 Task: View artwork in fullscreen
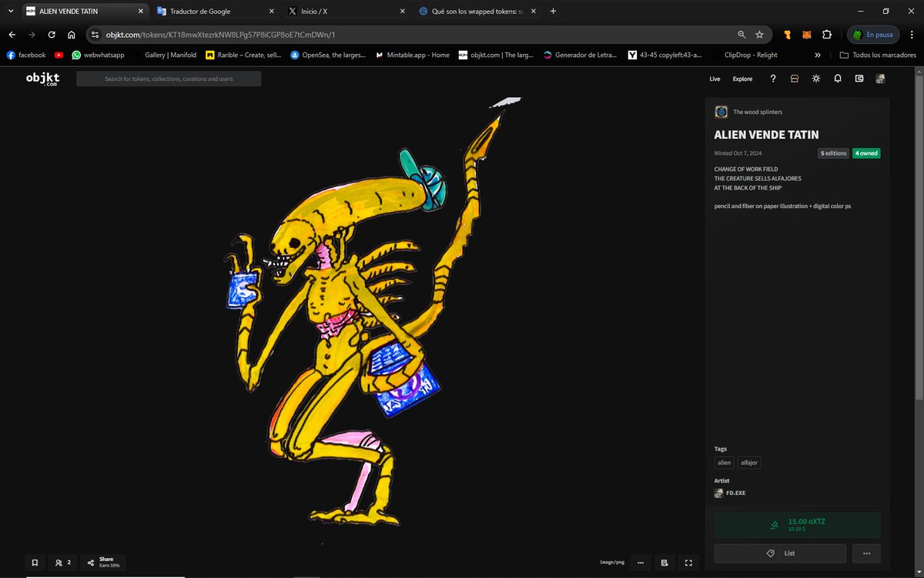click(x=688, y=563)
